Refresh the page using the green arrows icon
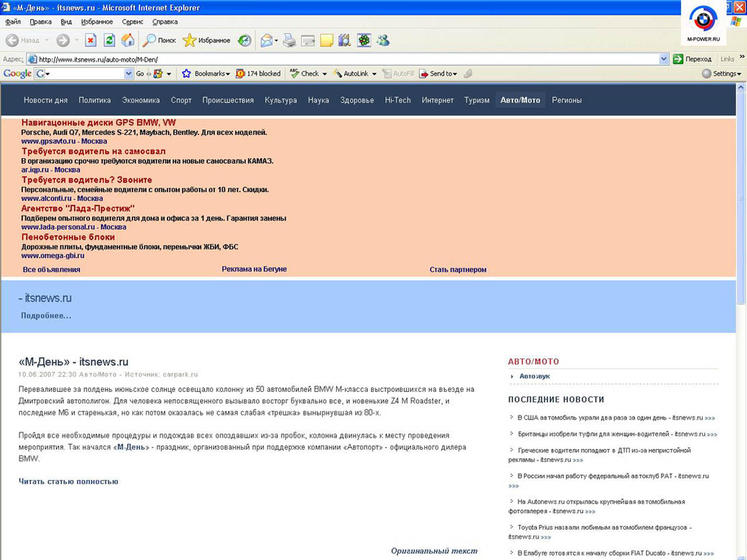 [x=109, y=40]
